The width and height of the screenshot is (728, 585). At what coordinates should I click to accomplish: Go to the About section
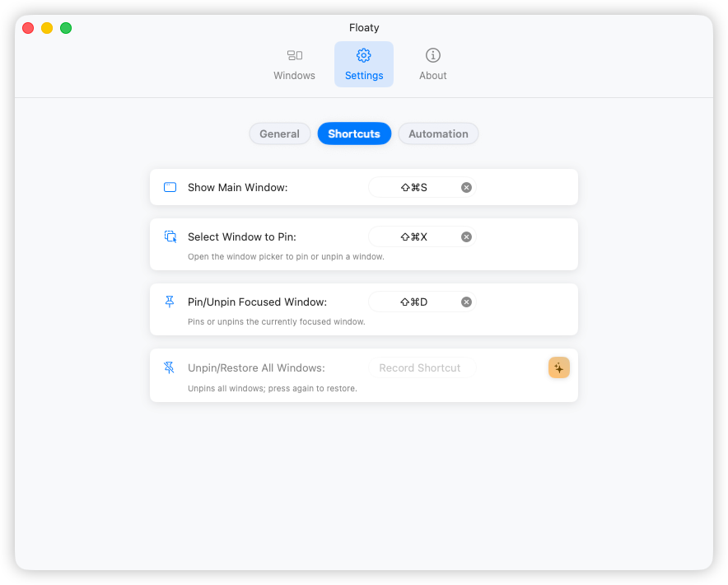tap(432, 64)
